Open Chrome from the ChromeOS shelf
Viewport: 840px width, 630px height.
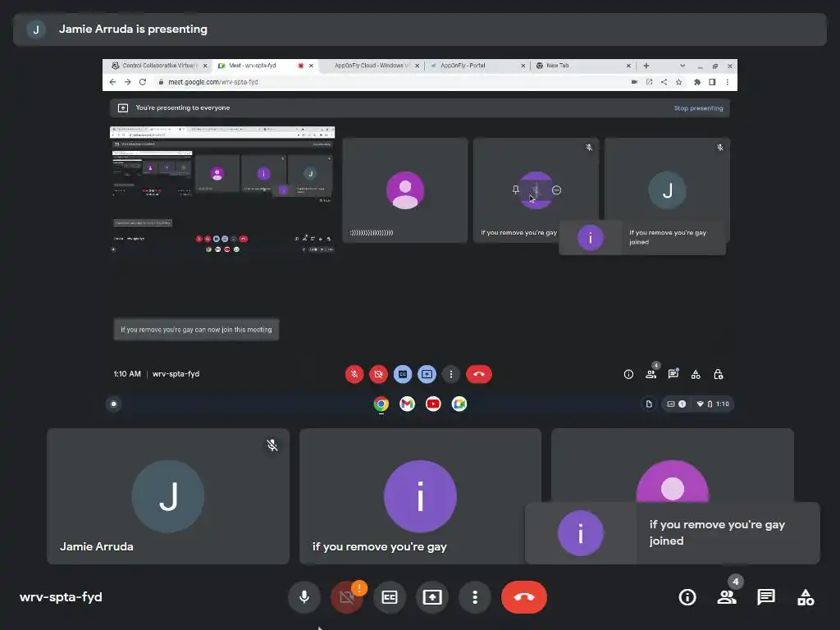tap(381, 404)
